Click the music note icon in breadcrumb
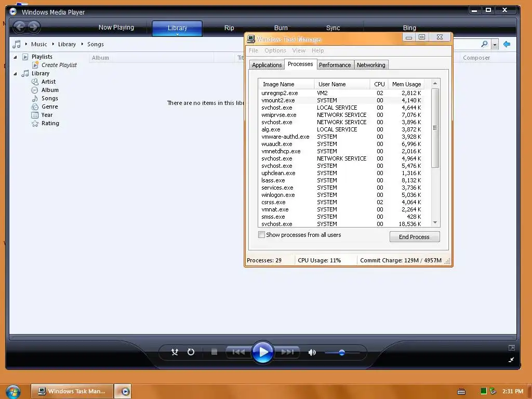Viewport: 532px width, 399px height. pyautogui.click(x=16, y=44)
